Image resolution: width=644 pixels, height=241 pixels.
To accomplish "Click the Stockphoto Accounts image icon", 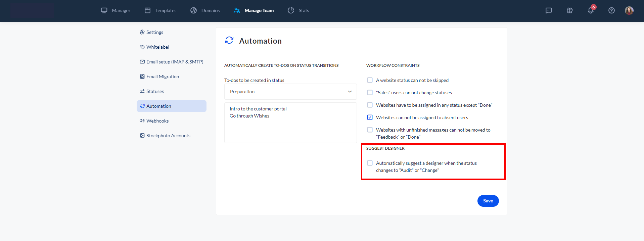I will point(142,136).
